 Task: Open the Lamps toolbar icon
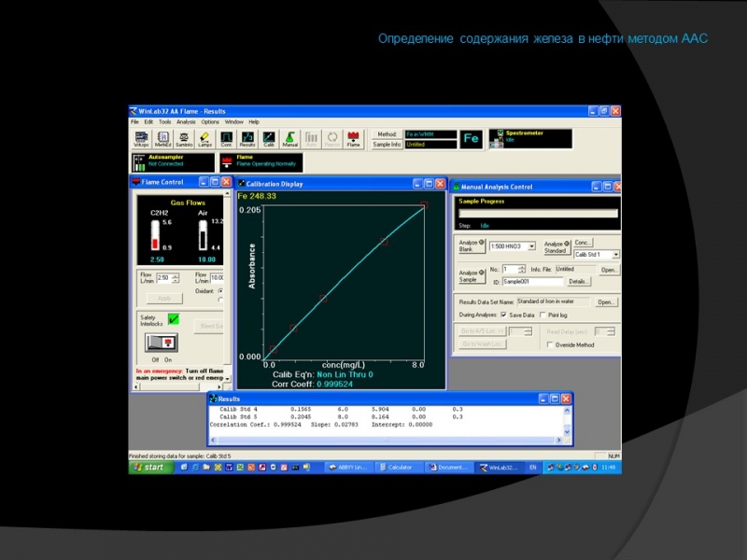click(x=204, y=139)
